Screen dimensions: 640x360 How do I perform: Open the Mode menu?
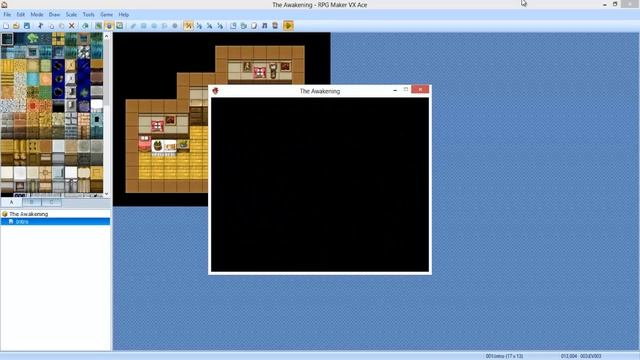pyautogui.click(x=37, y=15)
